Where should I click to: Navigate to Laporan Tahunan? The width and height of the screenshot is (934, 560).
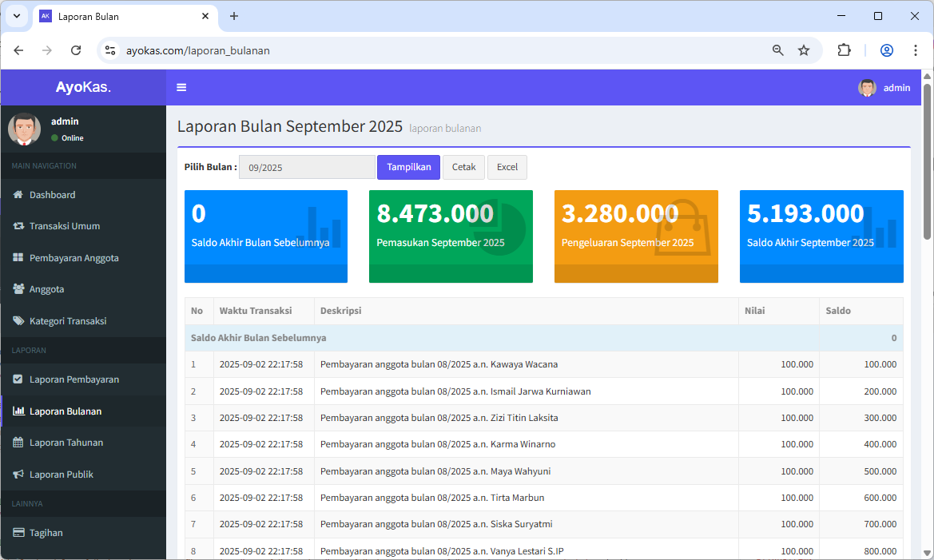(66, 443)
